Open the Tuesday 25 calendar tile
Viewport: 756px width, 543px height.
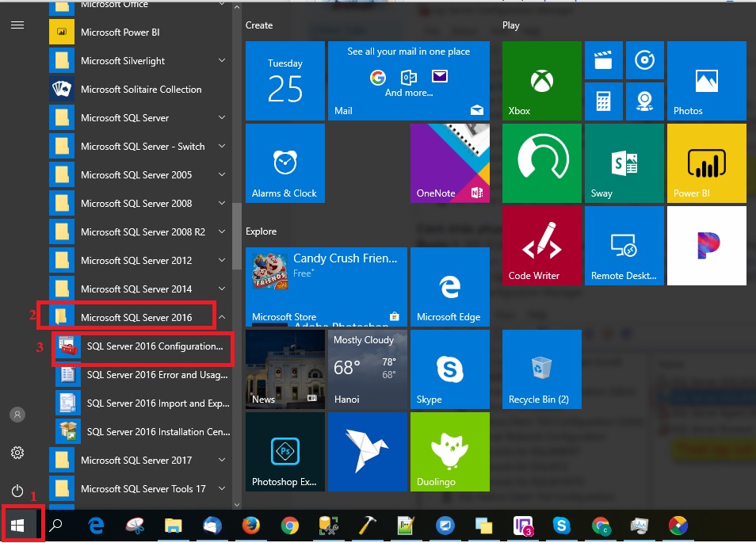click(x=285, y=81)
